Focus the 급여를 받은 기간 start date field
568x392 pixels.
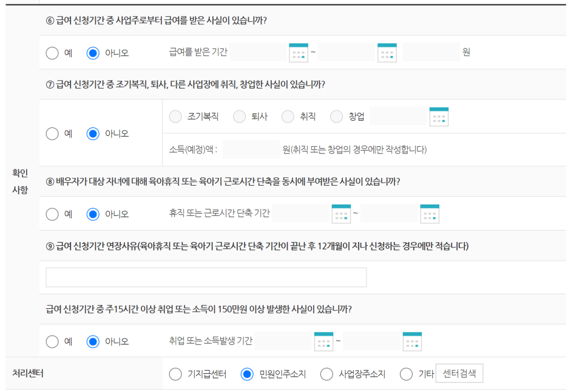pyautogui.click(x=259, y=52)
